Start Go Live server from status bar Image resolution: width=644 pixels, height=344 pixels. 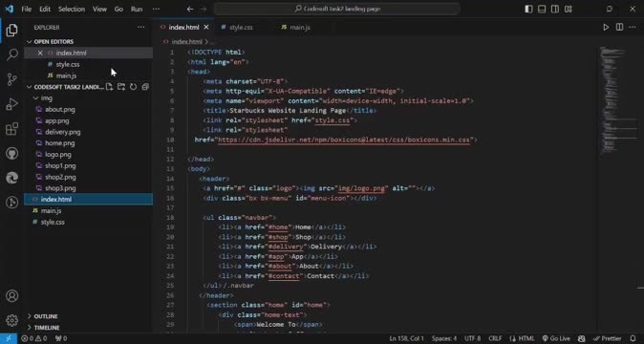click(556, 338)
